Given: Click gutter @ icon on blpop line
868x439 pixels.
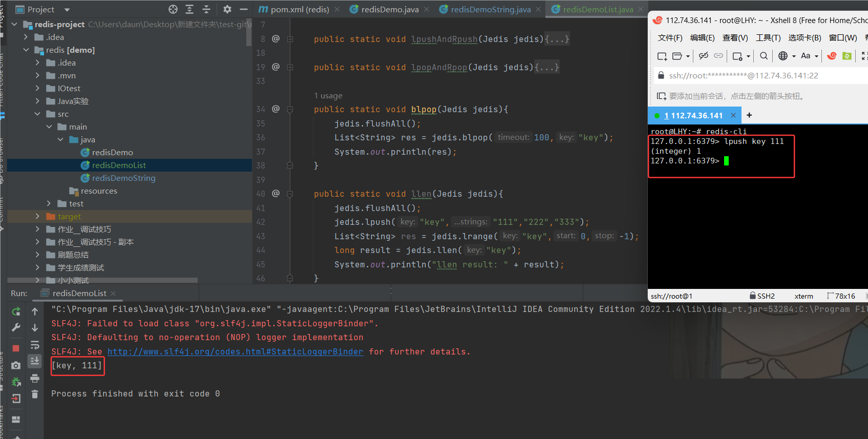Looking at the screenshot, I should click(276, 109).
